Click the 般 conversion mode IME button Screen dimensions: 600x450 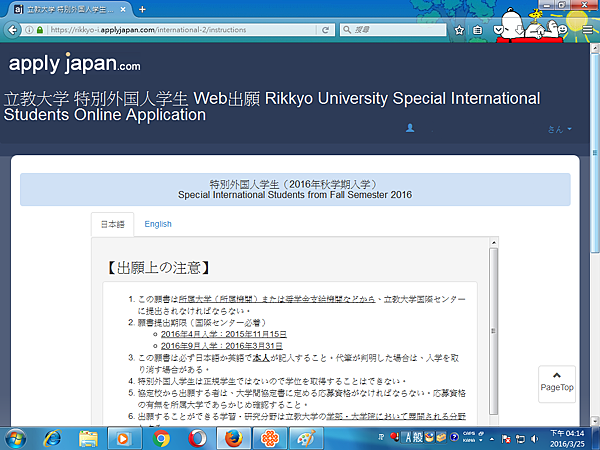(417, 437)
